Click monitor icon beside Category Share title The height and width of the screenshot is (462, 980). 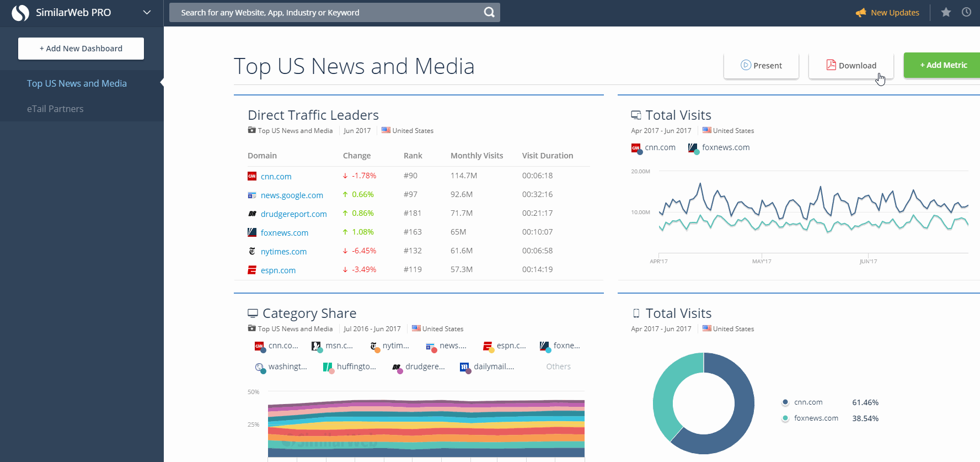(x=253, y=313)
